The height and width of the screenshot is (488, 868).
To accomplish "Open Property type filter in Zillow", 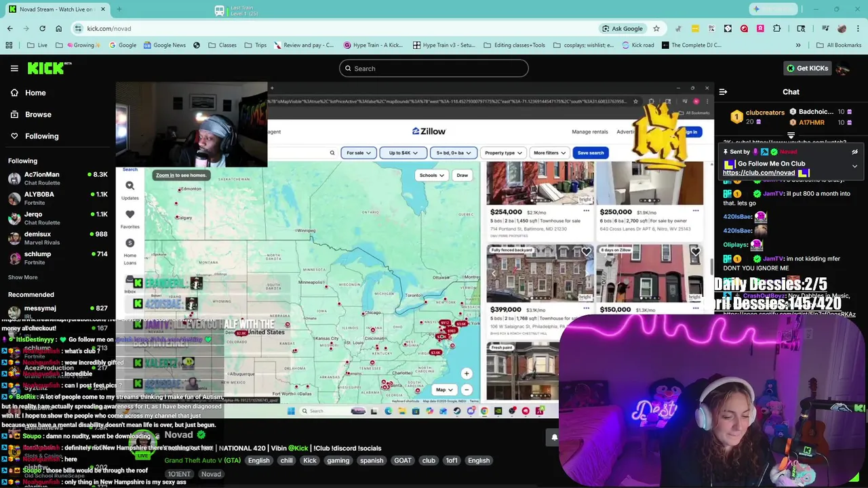I will [503, 152].
